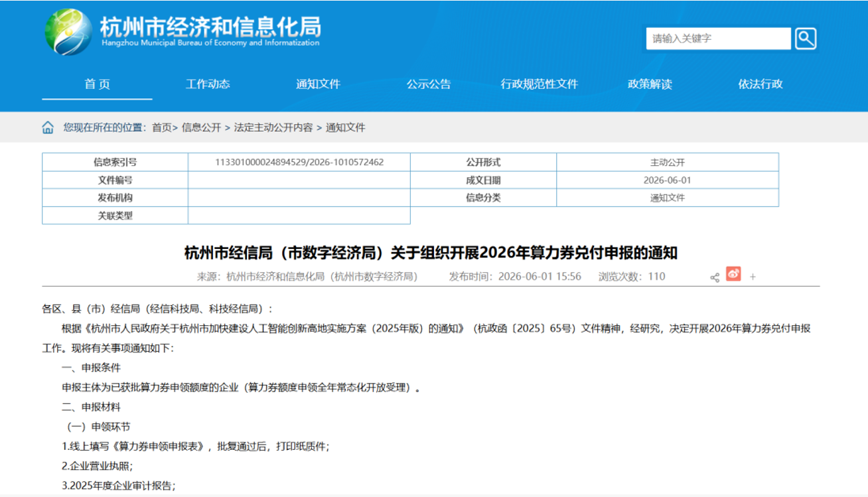The image size is (868, 497).
Task: Click the Hangzhou bureau globe logo
Action: pyautogui.click(x=69, y=31)
